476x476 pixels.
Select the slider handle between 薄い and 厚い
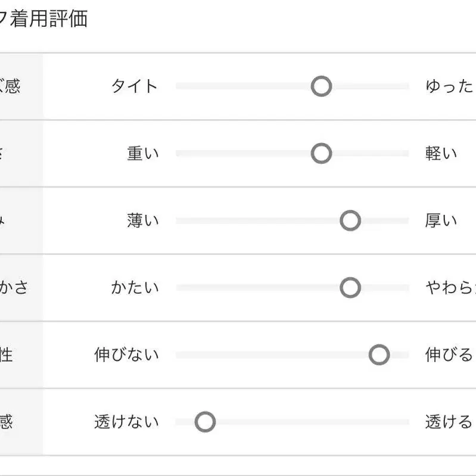(350, 221)
